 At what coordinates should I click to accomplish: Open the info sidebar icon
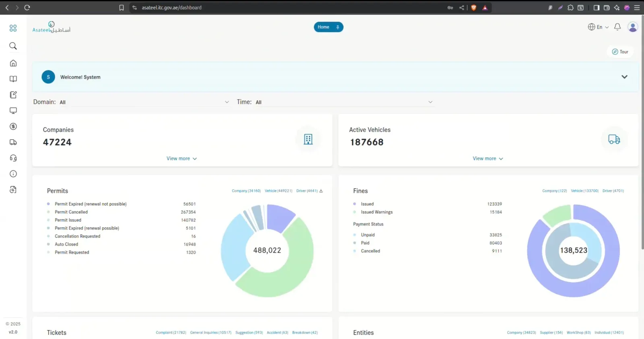[x=13, y=174]
